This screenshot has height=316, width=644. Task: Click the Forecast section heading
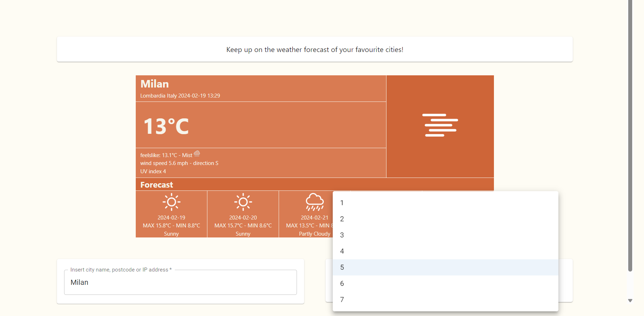157,185
